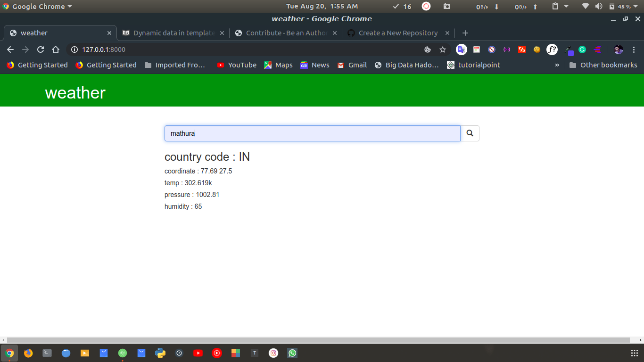Launch Instagram from the dock
The height and width of the screenshot is (362, 644).
coord(273,353)
